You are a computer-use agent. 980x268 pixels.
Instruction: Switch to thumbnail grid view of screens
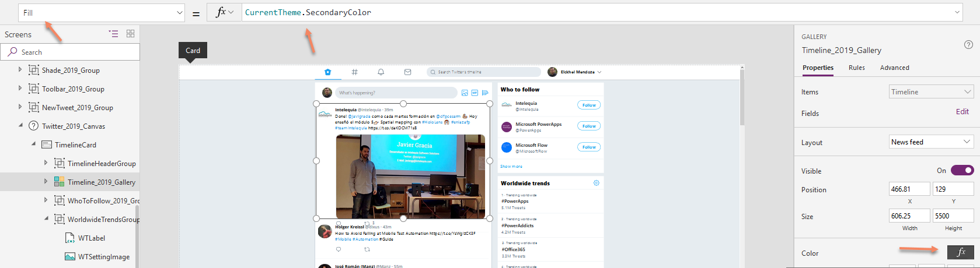(x=130, y=34)
